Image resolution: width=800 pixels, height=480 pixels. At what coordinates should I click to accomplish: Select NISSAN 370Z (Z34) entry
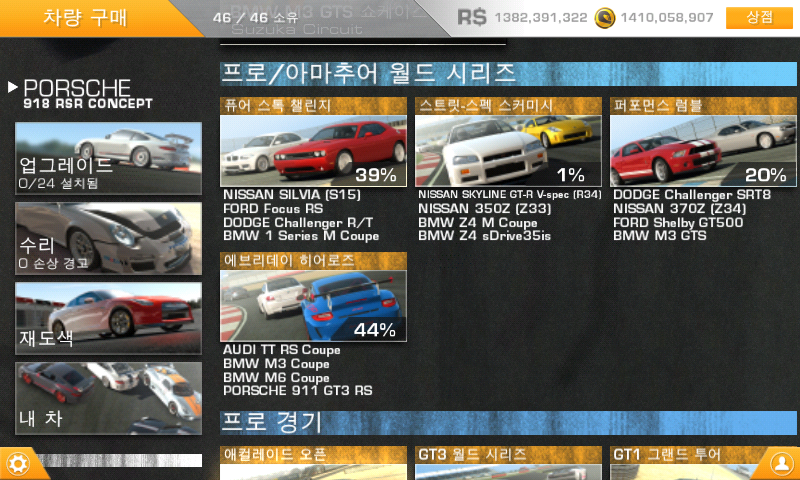click(680, 209)
